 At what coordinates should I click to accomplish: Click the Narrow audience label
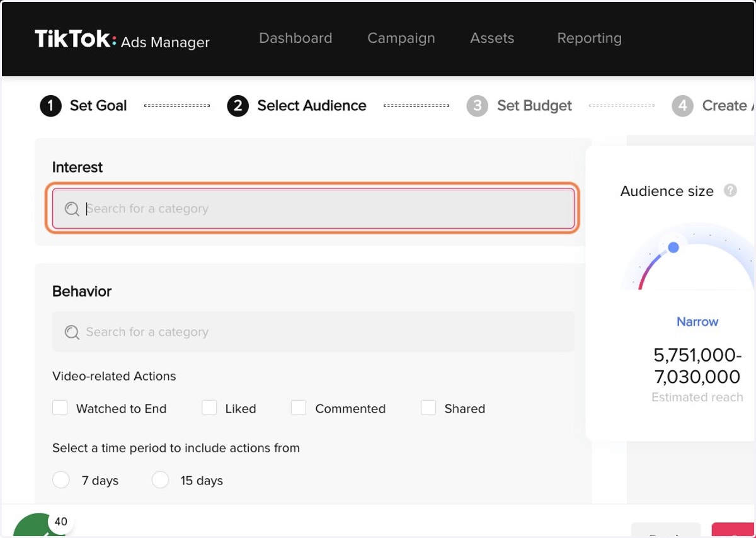pyautogui.click(x=697, y=322)
